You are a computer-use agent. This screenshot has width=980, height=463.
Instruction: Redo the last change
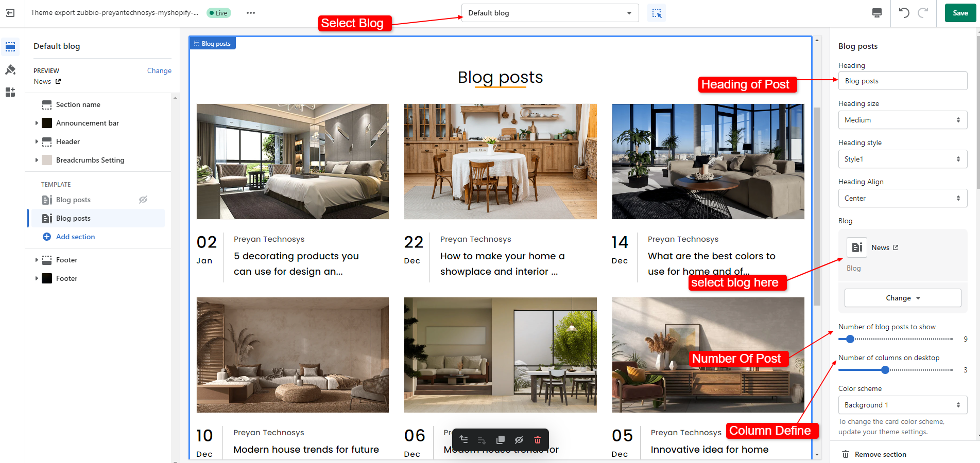click(x=923, y=13)
